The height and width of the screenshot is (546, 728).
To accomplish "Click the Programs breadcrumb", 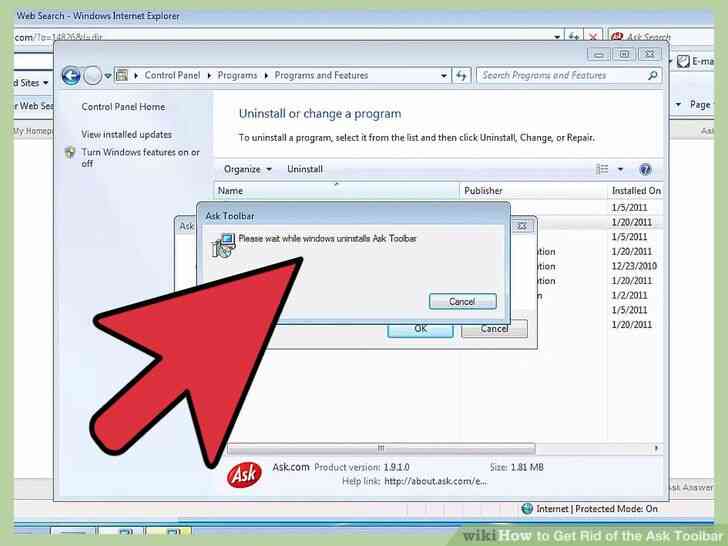I will coord(237,75).
